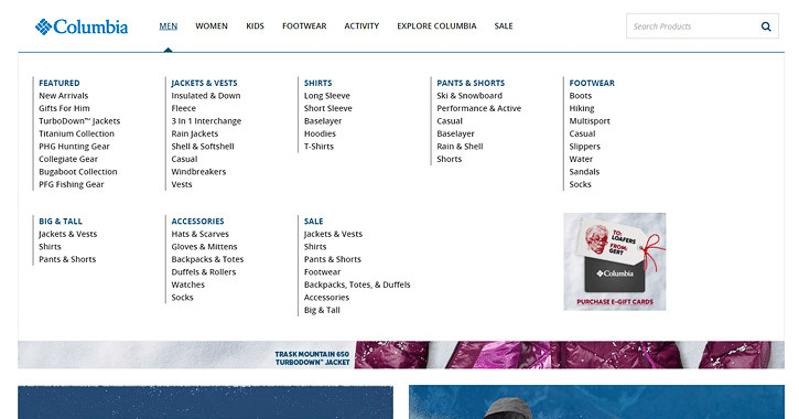Choose Short Sleeve shirts

[328, 109]
